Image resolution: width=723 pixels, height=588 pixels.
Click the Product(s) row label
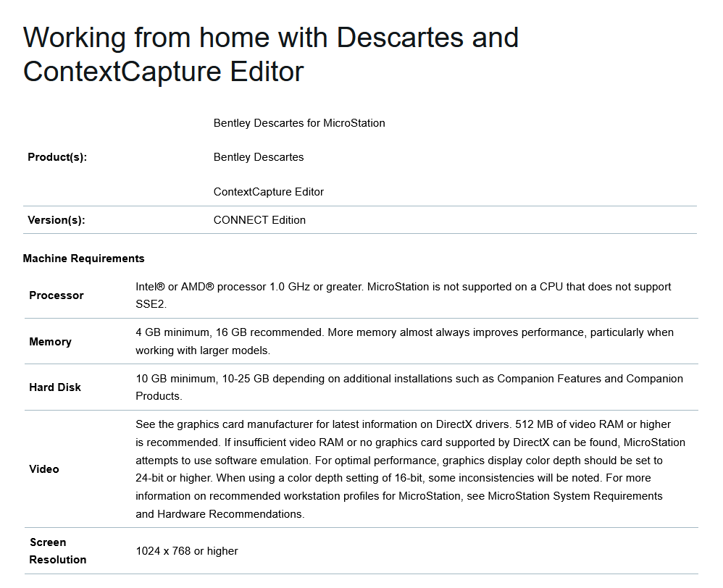tap(57, 157)
